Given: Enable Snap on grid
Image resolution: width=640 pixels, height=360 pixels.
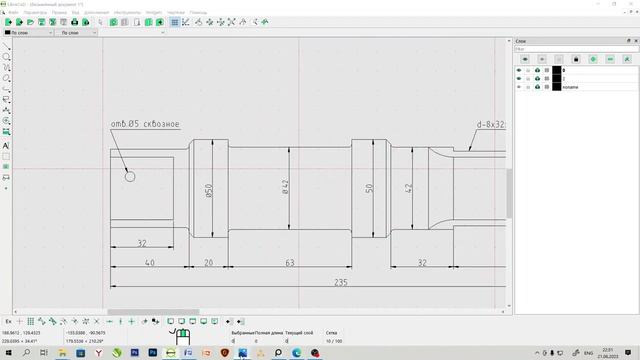Looking at the screenshot, I should (x=31, y=322).
